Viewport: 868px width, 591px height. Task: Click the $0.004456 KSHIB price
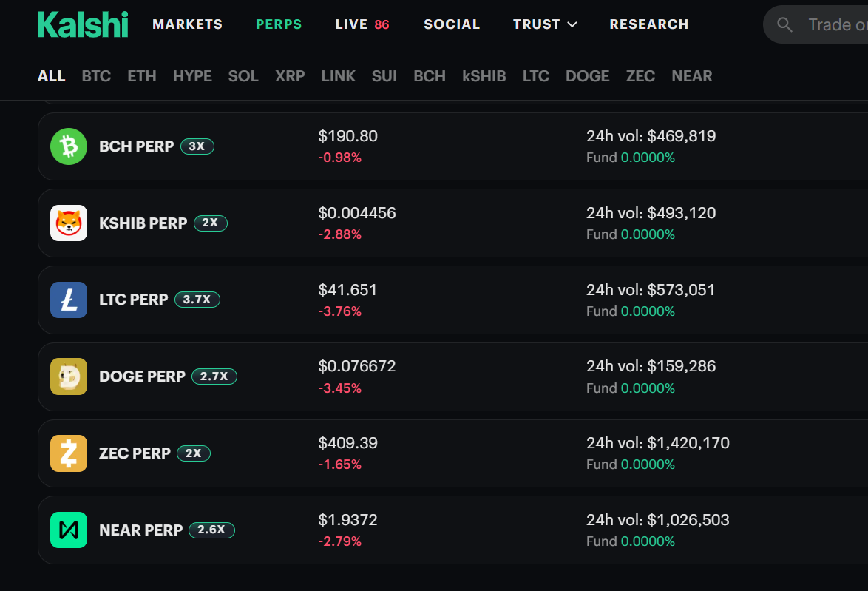[x=357, y=213]
